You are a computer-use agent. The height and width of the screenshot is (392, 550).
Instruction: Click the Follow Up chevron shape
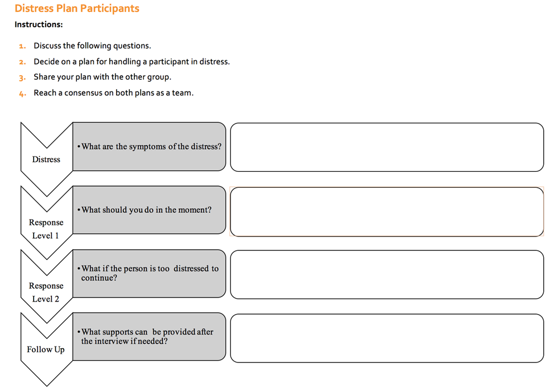click(x=46, y=349)
